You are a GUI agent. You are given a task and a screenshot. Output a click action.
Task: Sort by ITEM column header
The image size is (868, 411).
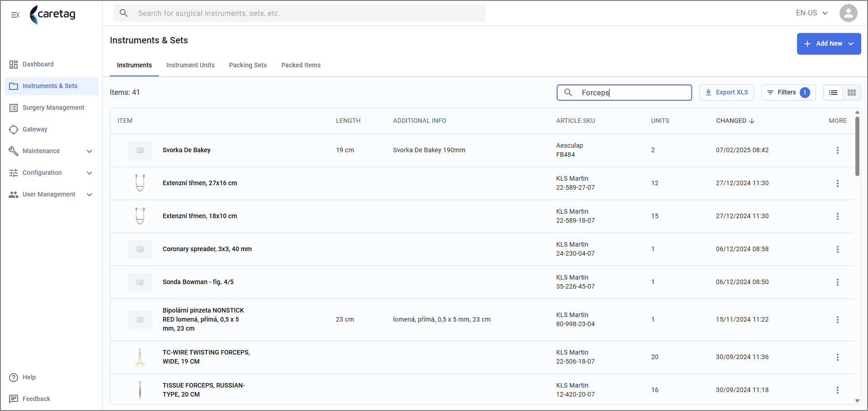click(x=125, y=121)
